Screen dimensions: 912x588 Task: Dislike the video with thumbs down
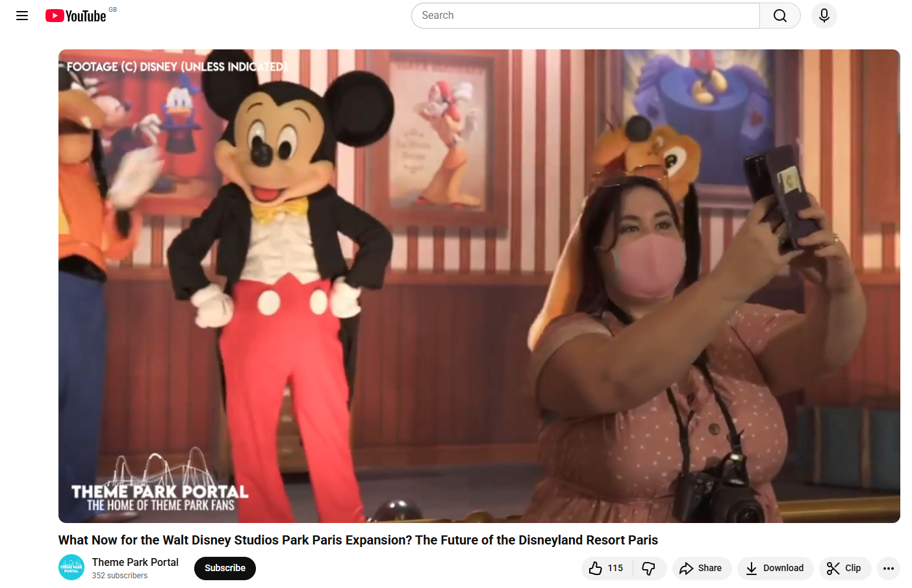coord(649,568)
